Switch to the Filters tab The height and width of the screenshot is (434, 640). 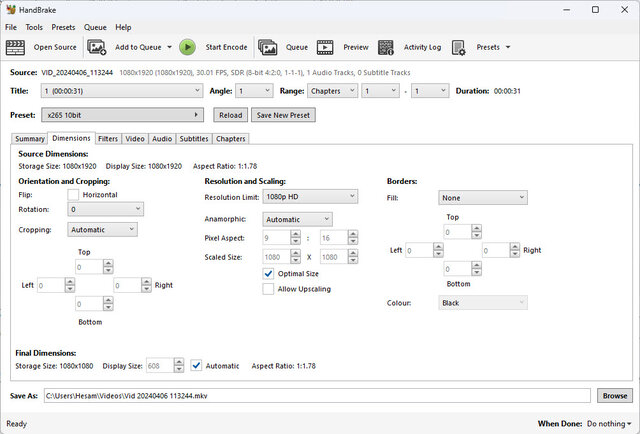coord(108,139)
